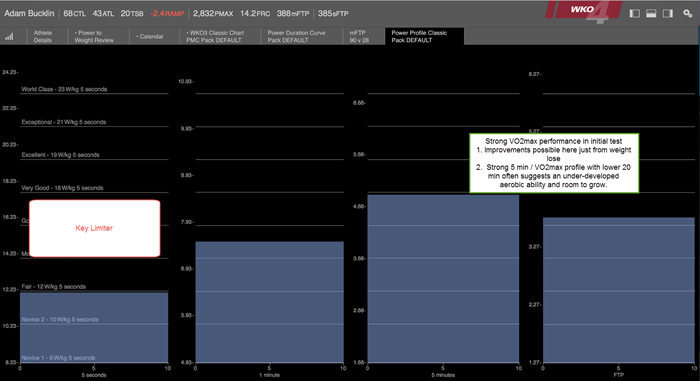The image size is (700, 381).
Task: Toggle the right panel layout icon
Action: [668, 13]
